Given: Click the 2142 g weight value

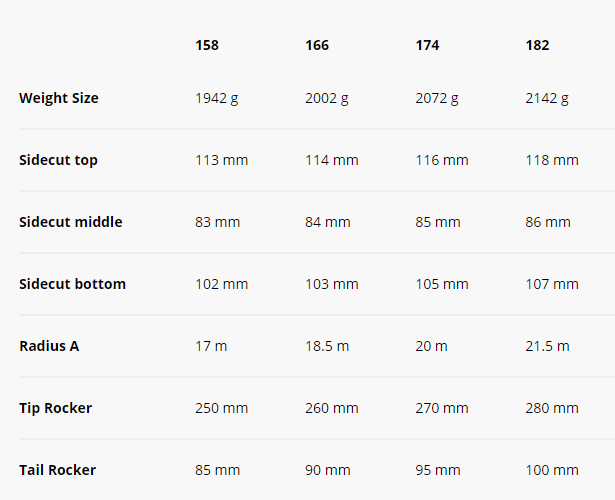Looking at the screenshot, I should click(547, 98).
